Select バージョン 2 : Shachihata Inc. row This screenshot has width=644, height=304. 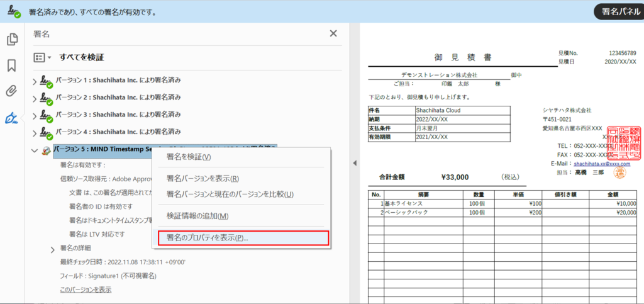[118, 98]
